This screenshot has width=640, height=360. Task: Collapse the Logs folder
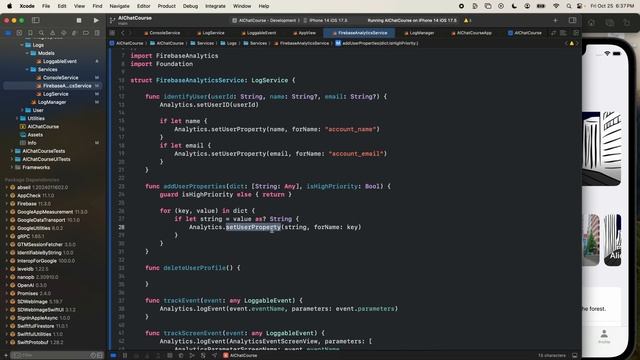[x=22, y=45]
